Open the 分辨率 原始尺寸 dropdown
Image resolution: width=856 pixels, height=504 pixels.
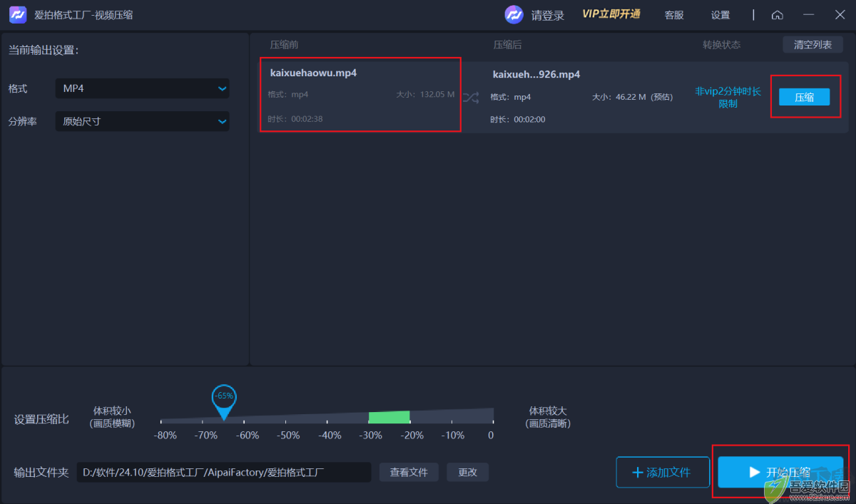point(143,121)
